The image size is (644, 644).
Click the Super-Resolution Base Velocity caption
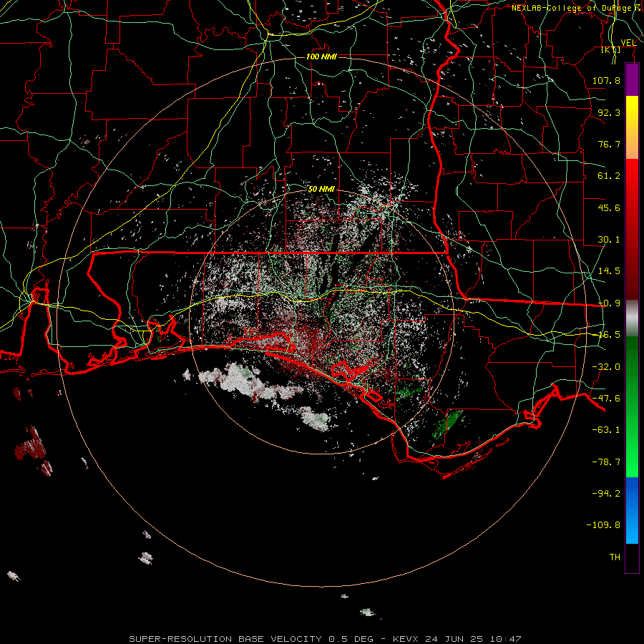click(325, 639)
